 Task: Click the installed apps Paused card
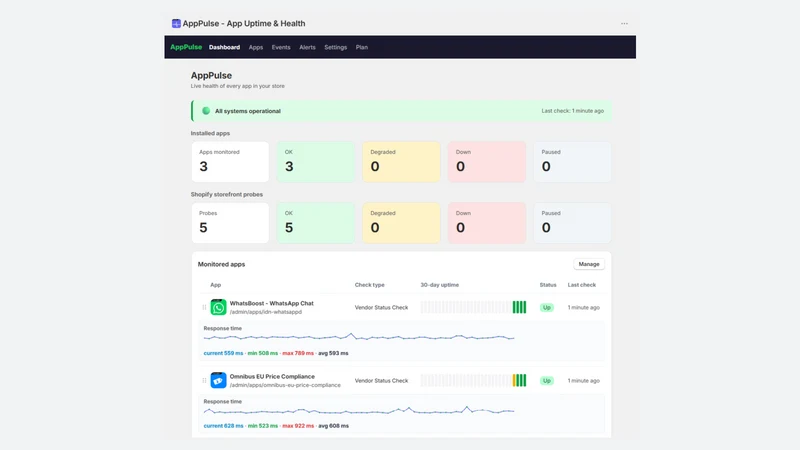(x=572, y=162)
